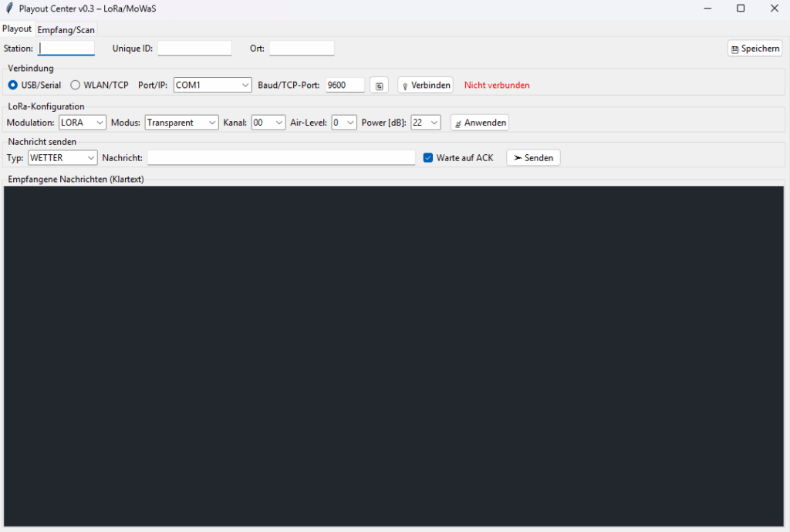Click the app feather icon in title bar
The height and width of the screenshot is (532, 790).
pyautogui.click(x=9, y=8)
